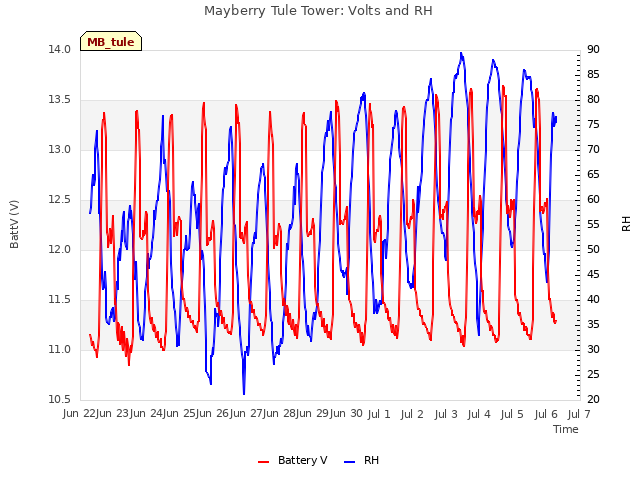Click the 20 right axis value
640x480 pixels.
(593, 399)
